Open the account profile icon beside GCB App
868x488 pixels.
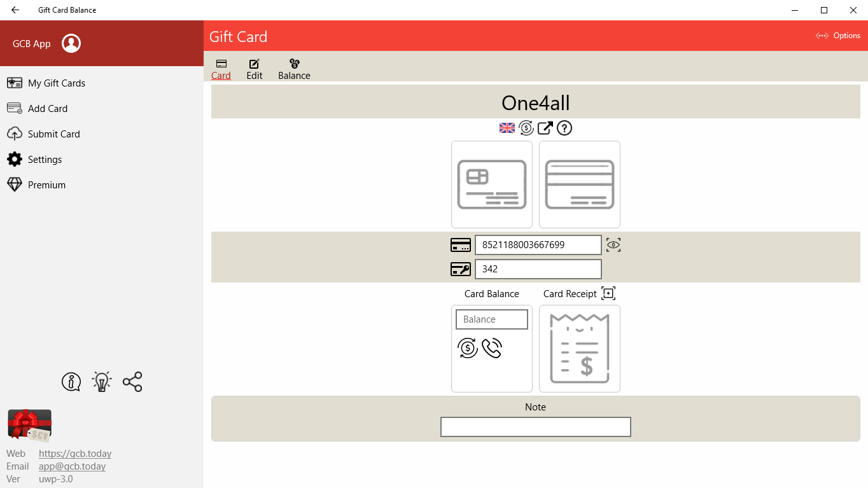[x=71, y=43]
